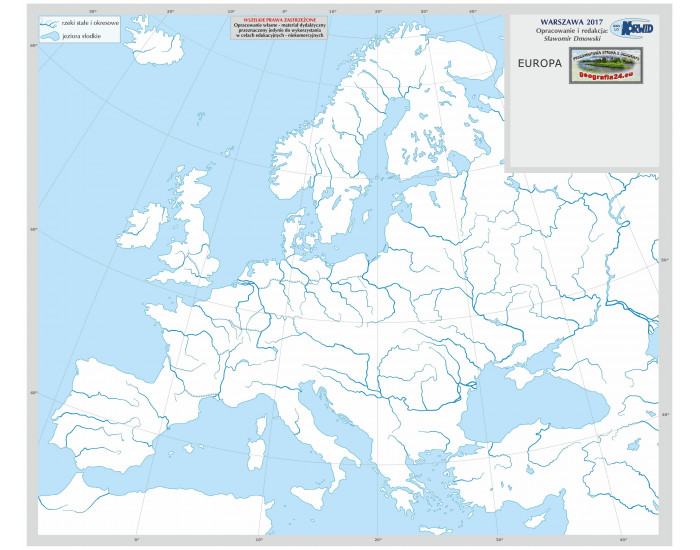
Task: Select the 'EUROPA' map title
Action: (540, 63)
